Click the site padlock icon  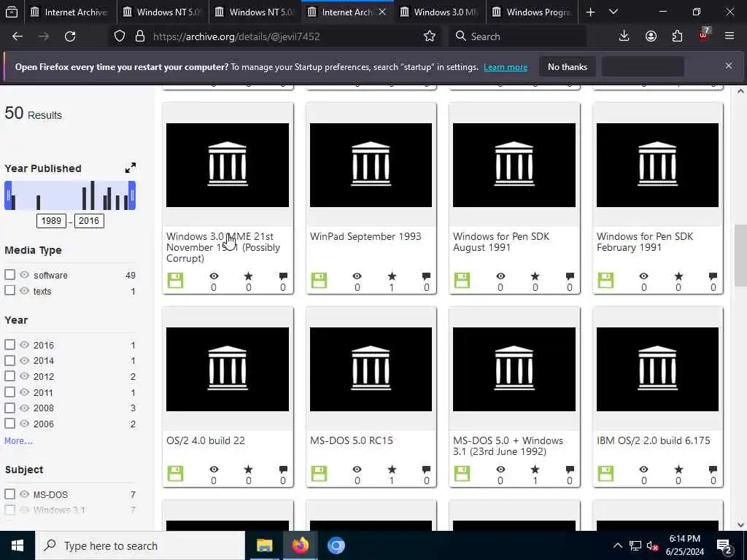click(x=139, y=36)
